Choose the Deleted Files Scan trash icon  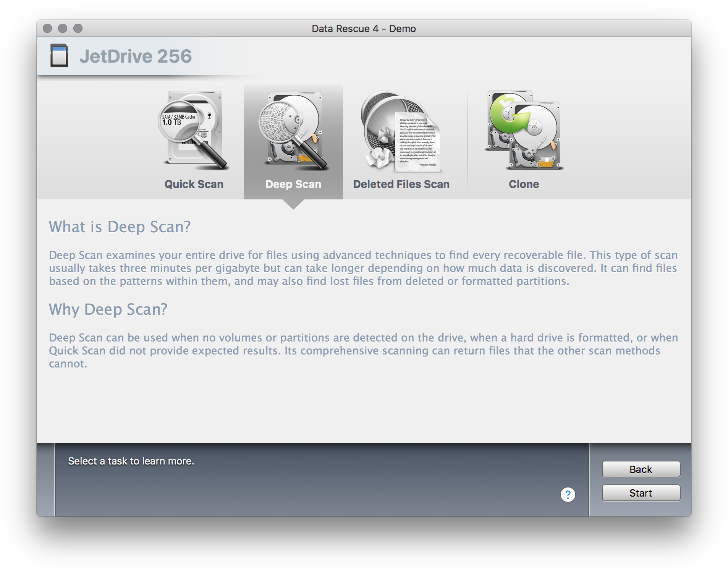(400, 131)
